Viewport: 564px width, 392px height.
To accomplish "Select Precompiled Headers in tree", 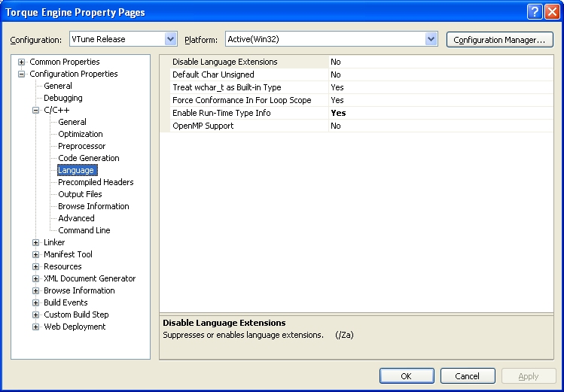I will [x=96, y=182].
